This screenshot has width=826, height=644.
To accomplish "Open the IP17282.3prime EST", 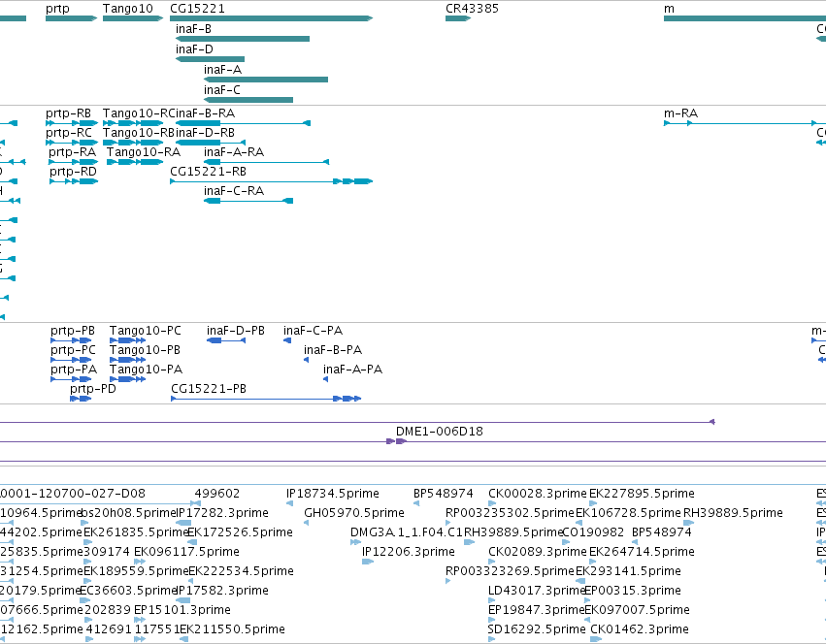I will pos(221,513).
